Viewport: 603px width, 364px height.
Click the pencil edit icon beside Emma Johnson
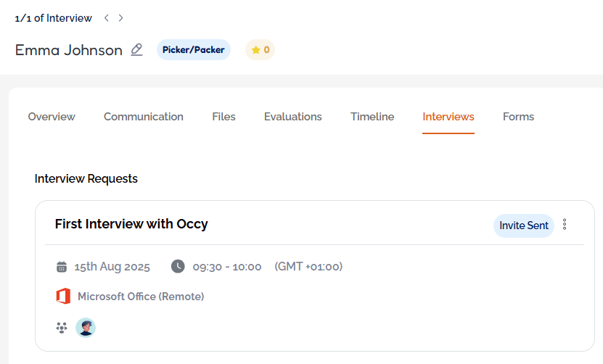[x=136, y=50]
